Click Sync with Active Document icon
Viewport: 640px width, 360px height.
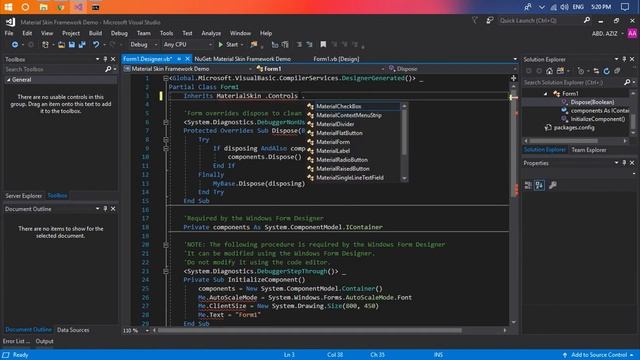click(x=596, y=71)
